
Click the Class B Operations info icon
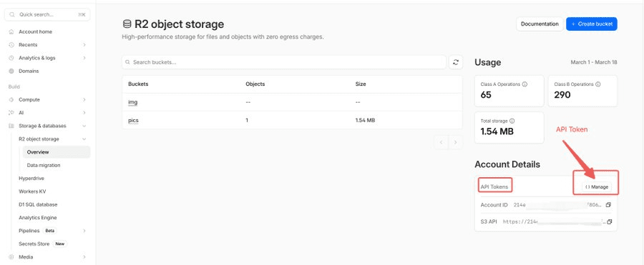pos(598,84)
